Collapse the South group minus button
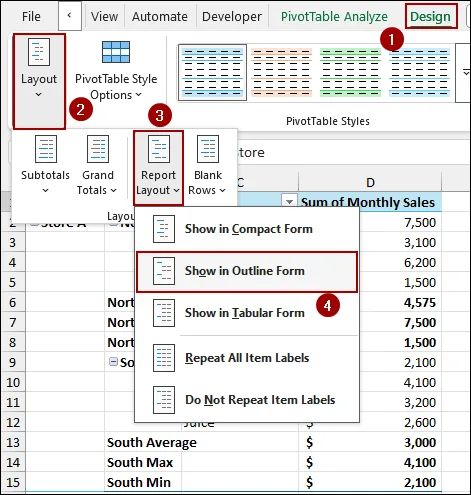Viewport: 471px width, 495px height. pos(114,362)
